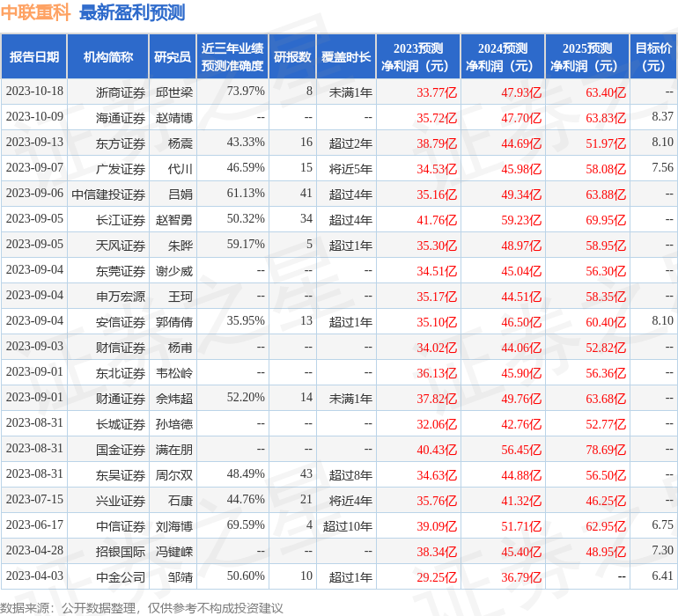This screenshot has width=678, height=616.
Task: Click the 2023预测净利润 column header
Action: 418,56
